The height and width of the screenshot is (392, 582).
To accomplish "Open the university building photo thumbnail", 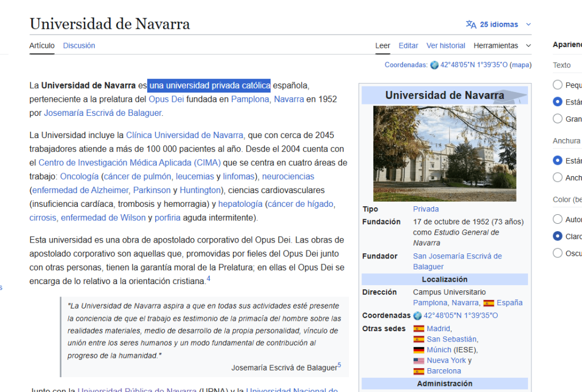I will click(444, 153).
